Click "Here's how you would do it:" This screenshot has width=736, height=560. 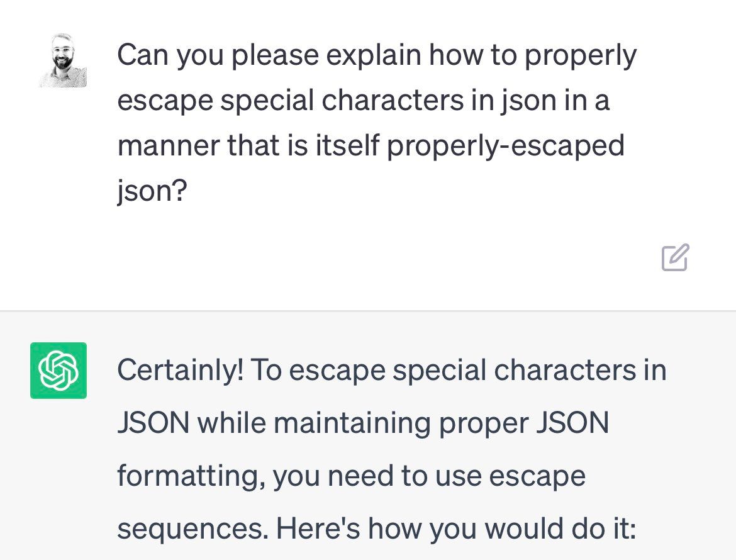[502, 529]
